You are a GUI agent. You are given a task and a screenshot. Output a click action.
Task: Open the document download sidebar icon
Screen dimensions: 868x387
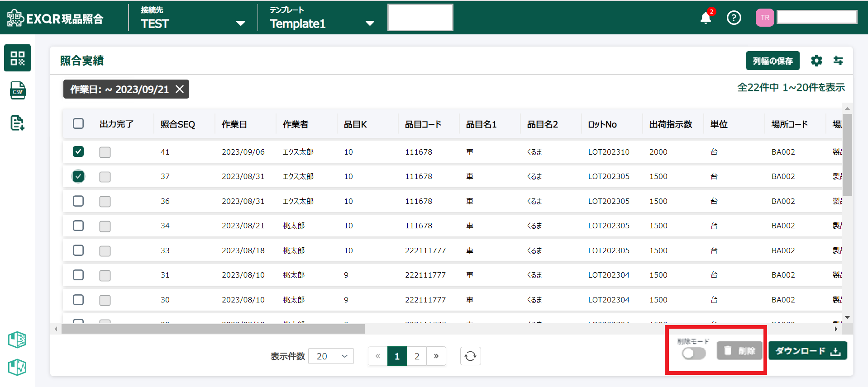(x=18, y=123)
